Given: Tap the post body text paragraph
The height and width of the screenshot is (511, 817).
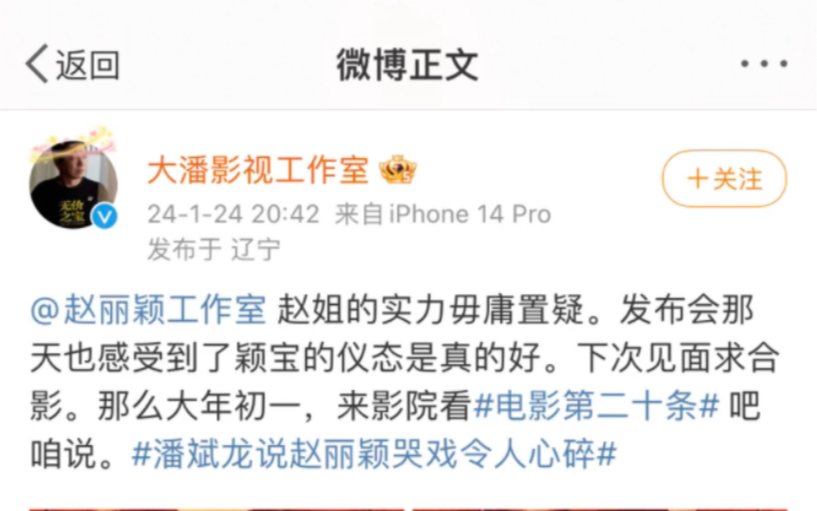Looking at the screenshot, I should [x=405, y=382].
